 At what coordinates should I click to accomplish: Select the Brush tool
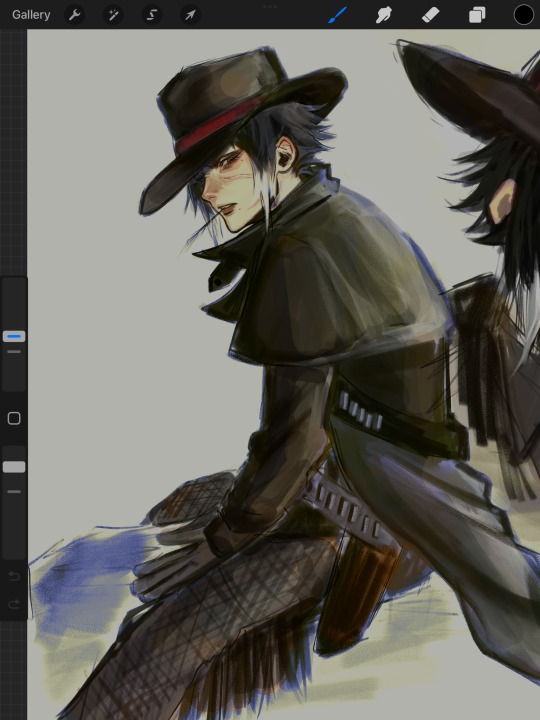point(338,15)
